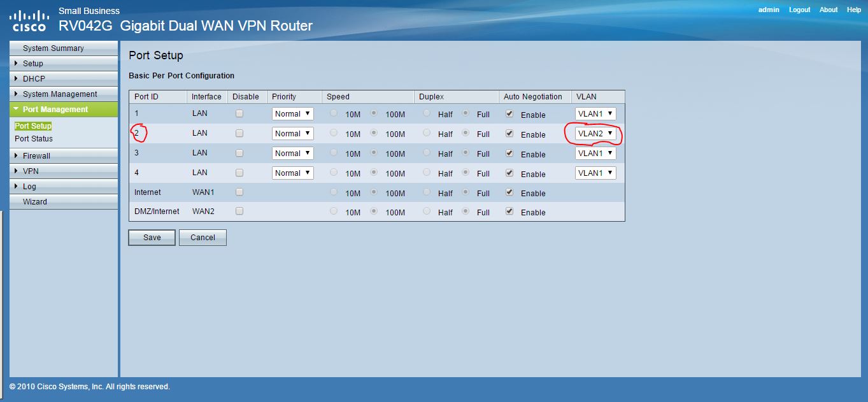The image size is (868, 402).
Task: Open the About link
Action: (x=829, y=10)
